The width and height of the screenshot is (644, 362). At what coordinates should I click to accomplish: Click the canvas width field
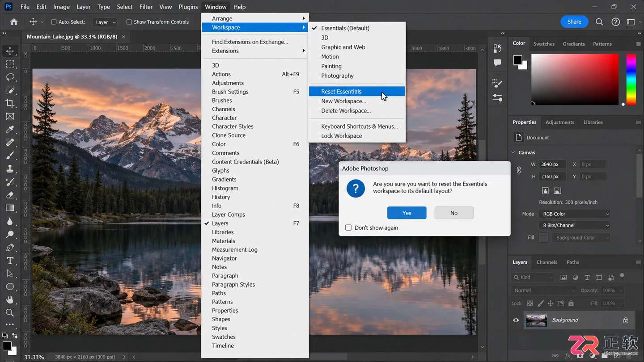(553, 164)
